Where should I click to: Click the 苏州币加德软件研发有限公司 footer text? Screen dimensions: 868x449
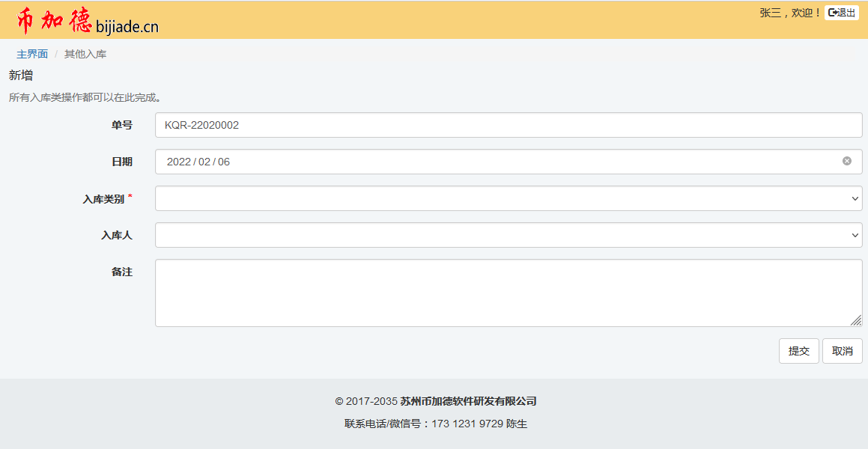tap(468, 401)
